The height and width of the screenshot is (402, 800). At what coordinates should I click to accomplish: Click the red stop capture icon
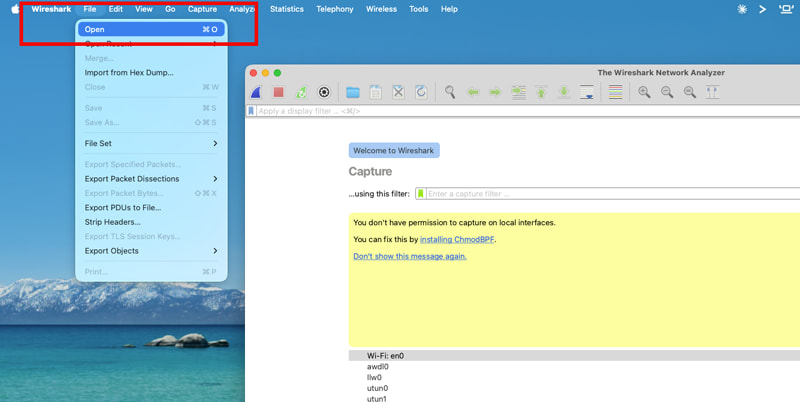[x=279, y=92]
